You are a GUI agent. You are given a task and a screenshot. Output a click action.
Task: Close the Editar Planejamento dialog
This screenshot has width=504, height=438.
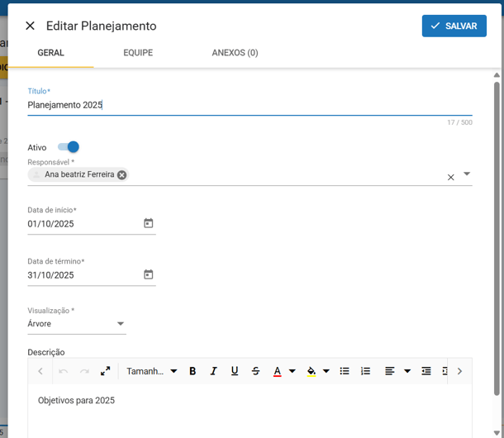tap(30, 26)
